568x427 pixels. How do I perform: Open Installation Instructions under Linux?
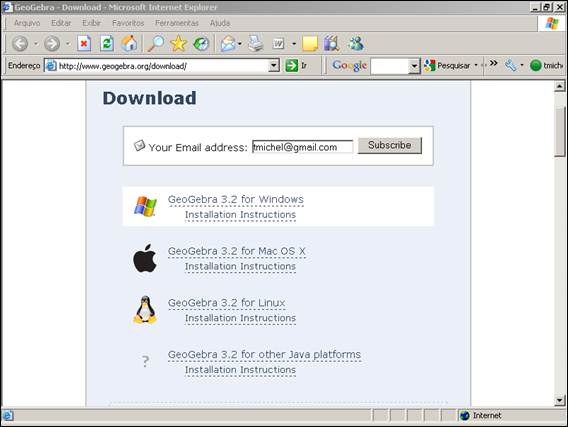point(241,318)
